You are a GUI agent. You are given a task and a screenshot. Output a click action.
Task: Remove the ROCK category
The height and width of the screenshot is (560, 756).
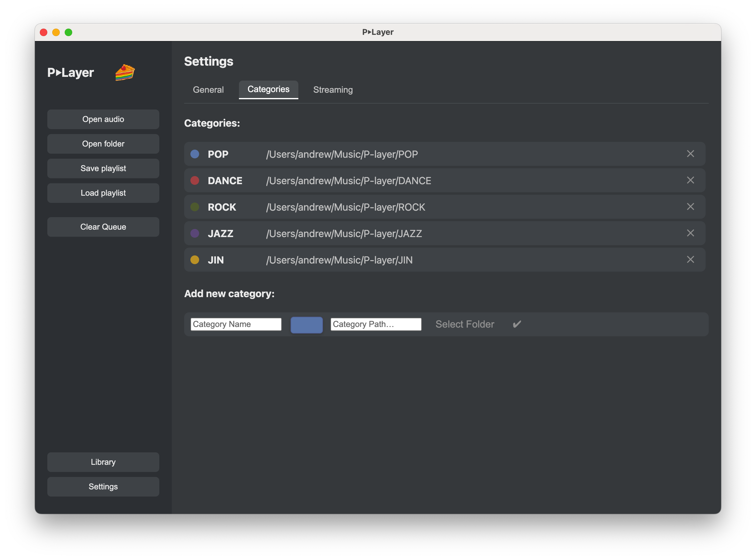691,207
